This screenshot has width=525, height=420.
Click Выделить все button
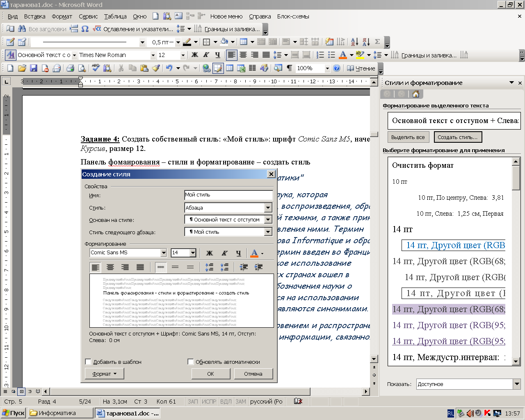click(408, 137)
